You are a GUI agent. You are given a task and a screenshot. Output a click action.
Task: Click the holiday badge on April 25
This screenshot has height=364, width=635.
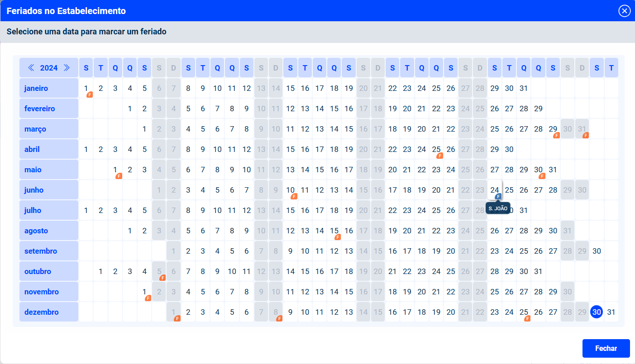[439, 156]
